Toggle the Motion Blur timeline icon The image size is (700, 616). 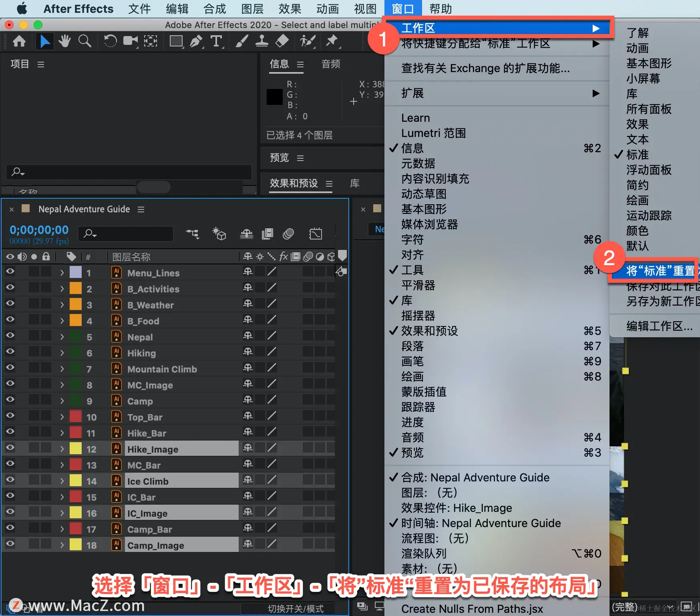[288, 234]
